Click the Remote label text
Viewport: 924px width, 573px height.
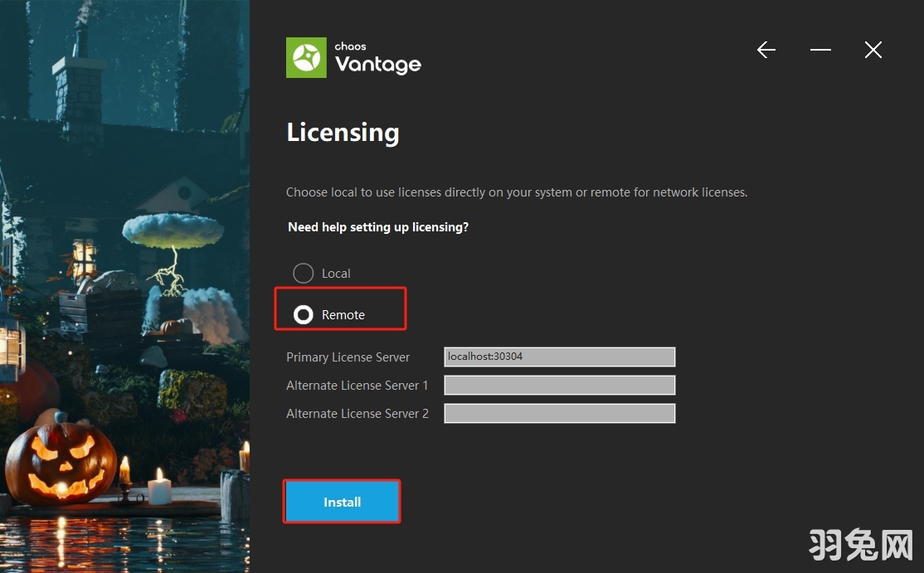(x=344, y=314)
